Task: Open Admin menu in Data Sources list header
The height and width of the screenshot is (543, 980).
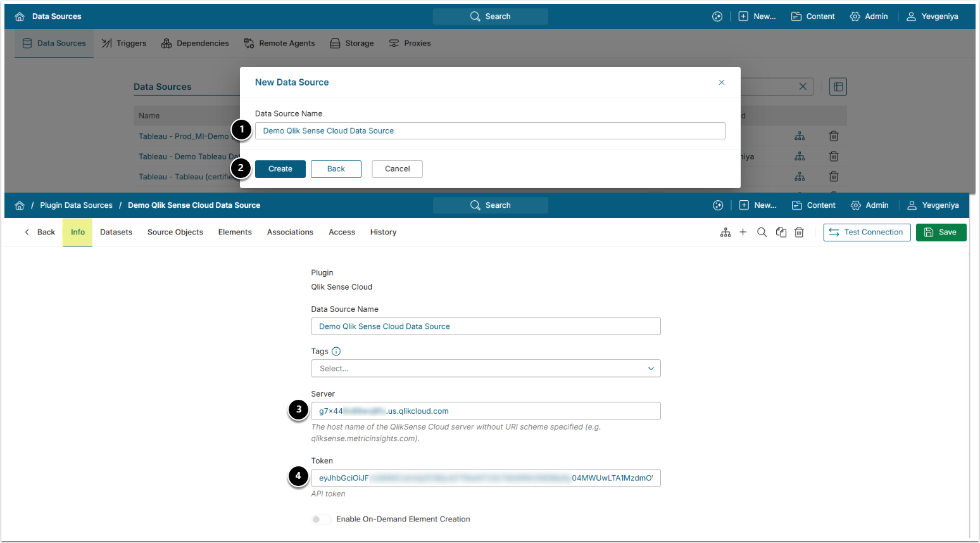Action: click(x=869, y=16)
